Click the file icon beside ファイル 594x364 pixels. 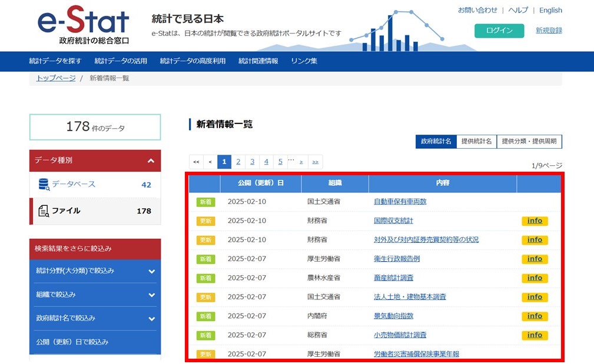click(44, 211)
